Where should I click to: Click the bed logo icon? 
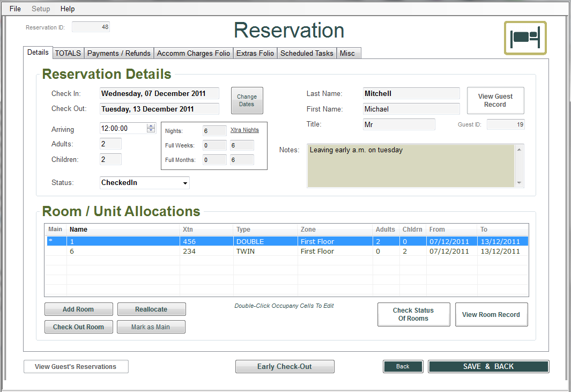525,38
